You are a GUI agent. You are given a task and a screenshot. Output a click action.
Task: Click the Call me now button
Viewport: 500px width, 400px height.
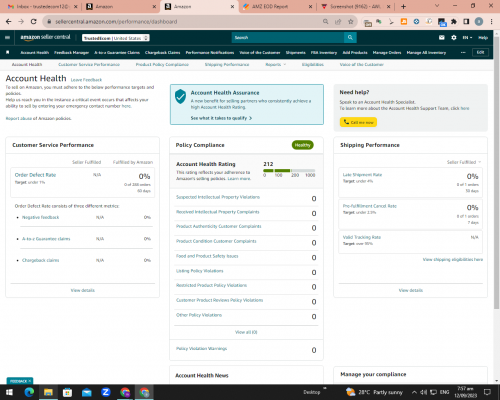click(358, 122)
